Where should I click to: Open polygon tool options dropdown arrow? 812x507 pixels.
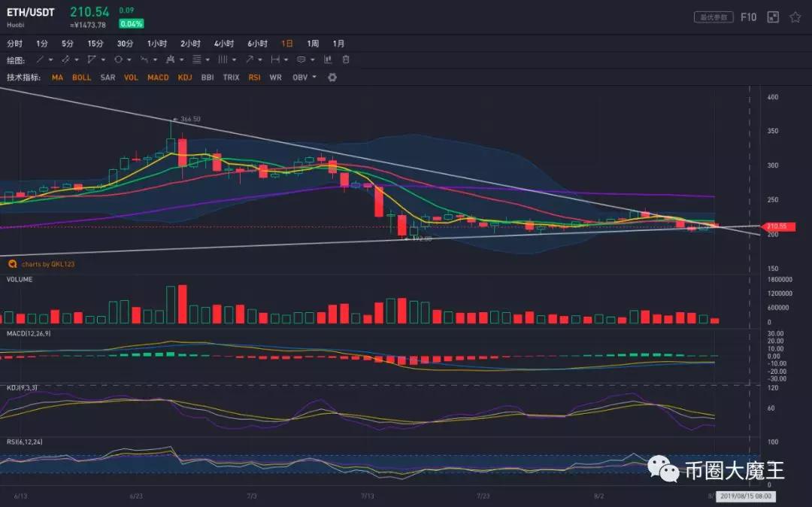click(x=103, y=60)
